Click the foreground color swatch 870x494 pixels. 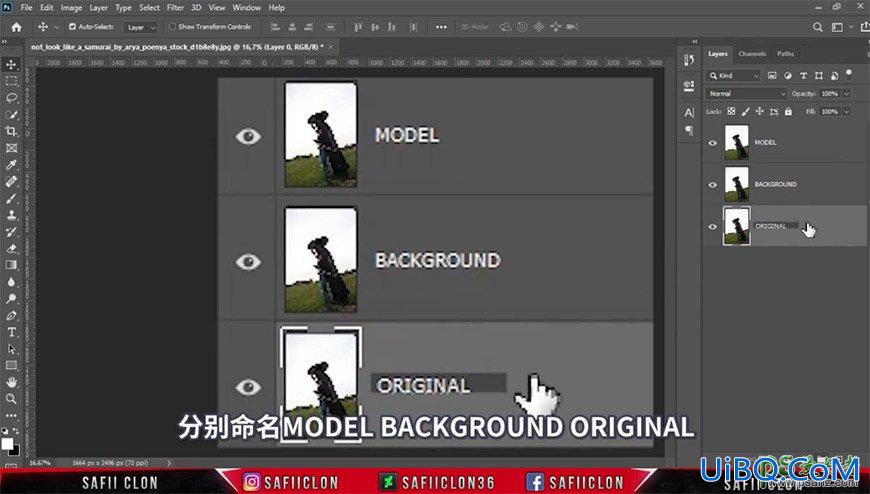pos(7,443)
